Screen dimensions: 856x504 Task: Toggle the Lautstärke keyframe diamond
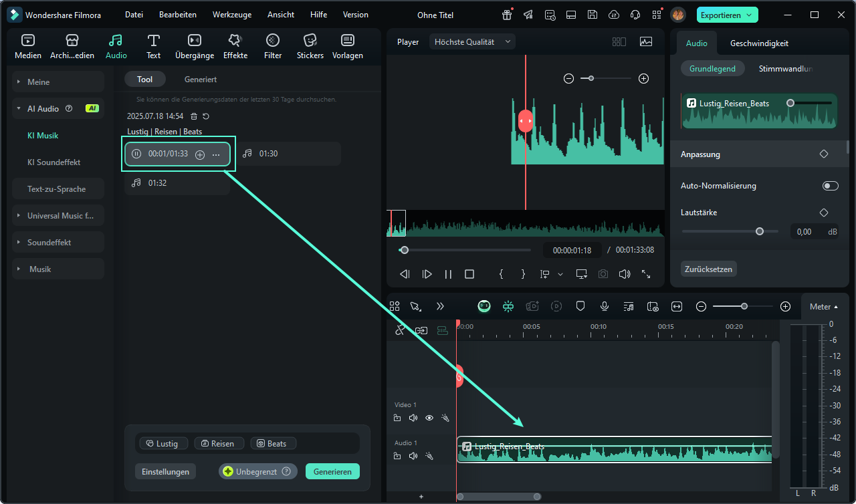pyautogui.click(x=824, y=213)
